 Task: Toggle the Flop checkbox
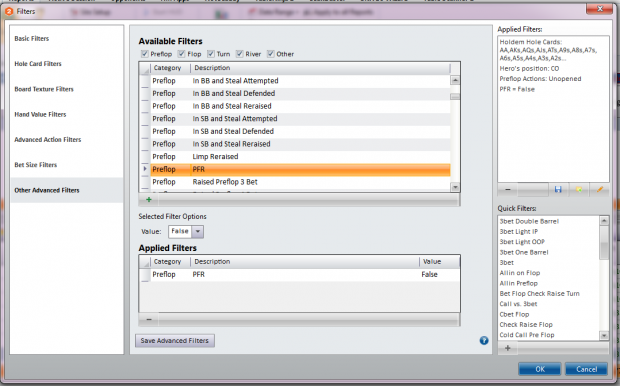click(181, 54)
